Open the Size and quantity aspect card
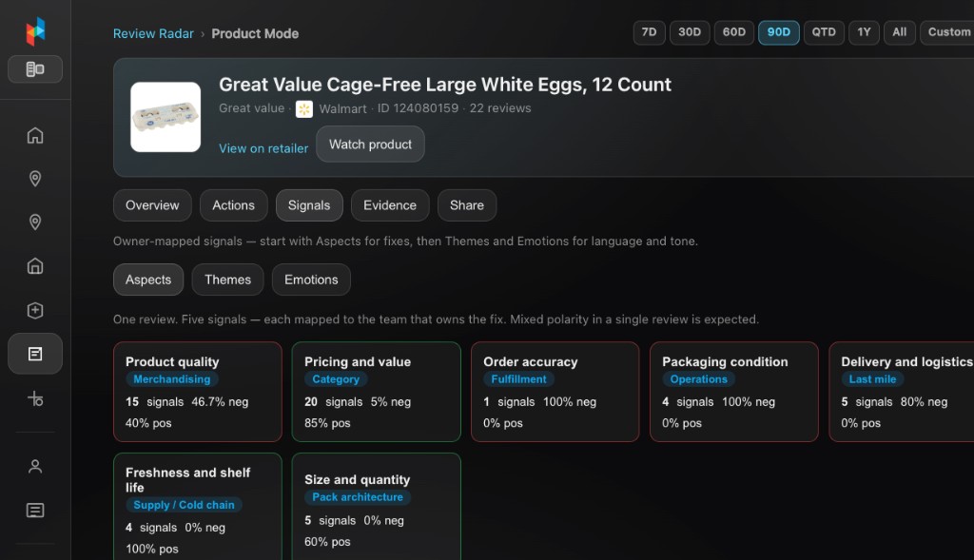The image size is (974, 560). (377, 507)
